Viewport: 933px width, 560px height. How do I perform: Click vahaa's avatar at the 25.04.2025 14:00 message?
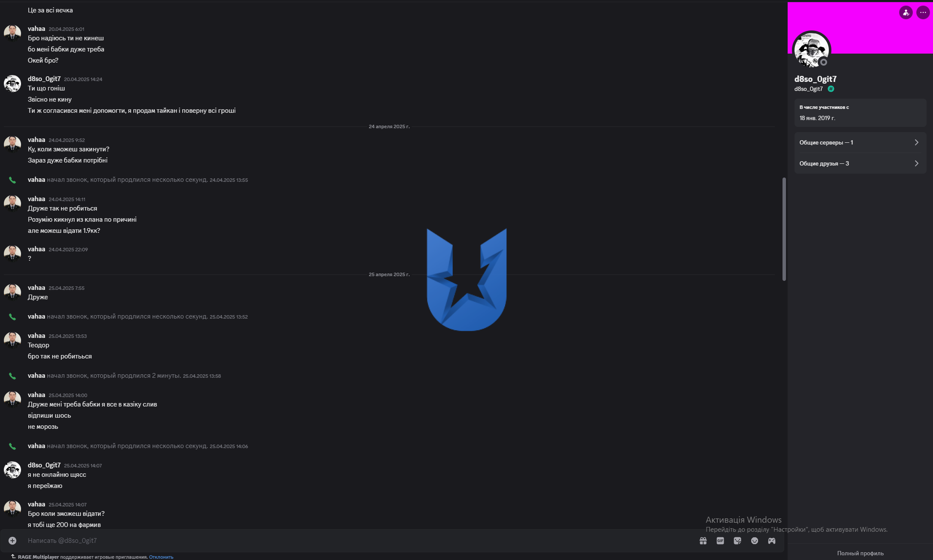point(12,399)
